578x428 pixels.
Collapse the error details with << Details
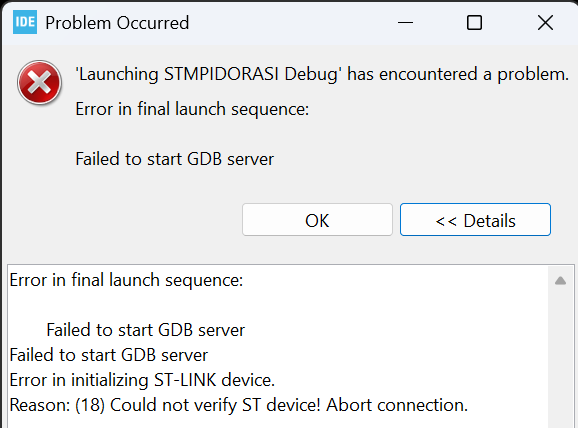(x=475, y=220)
